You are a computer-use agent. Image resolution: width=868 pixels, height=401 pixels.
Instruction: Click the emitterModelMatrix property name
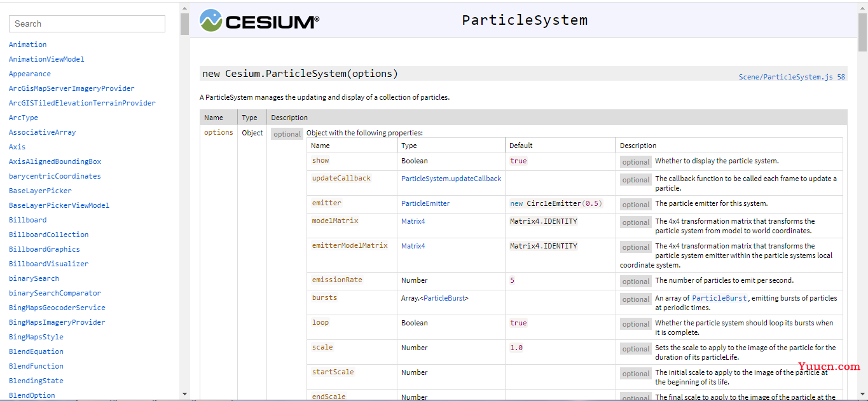coord(350,245)
